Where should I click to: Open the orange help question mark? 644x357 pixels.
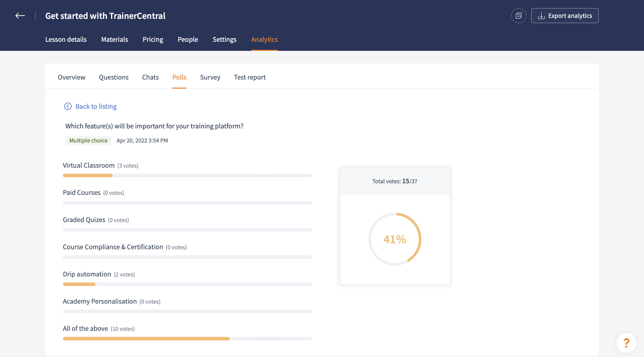[x=626, y=343]
